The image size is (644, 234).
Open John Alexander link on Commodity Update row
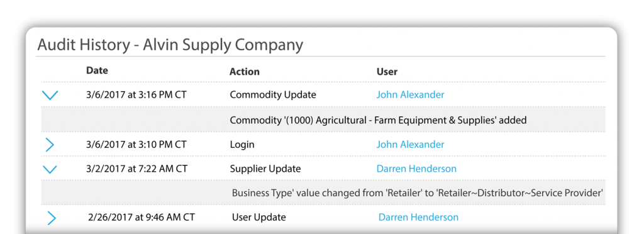click(x=410, y=95)
